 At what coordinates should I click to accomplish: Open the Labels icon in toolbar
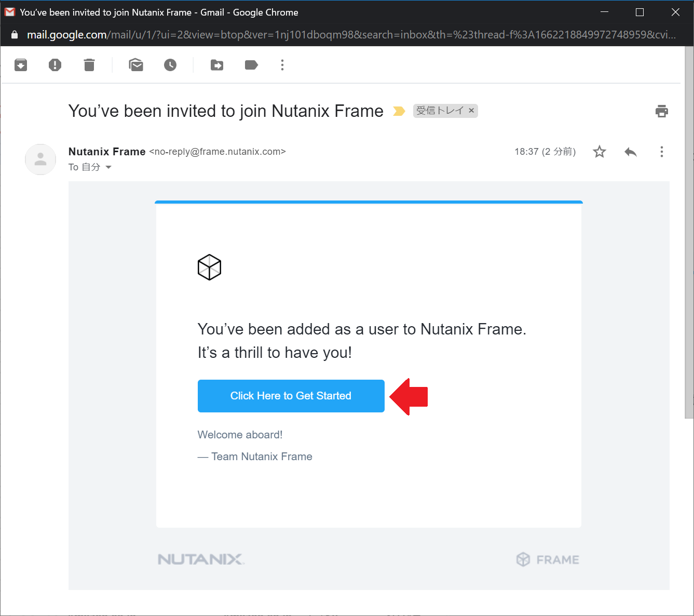pos(251,65)
